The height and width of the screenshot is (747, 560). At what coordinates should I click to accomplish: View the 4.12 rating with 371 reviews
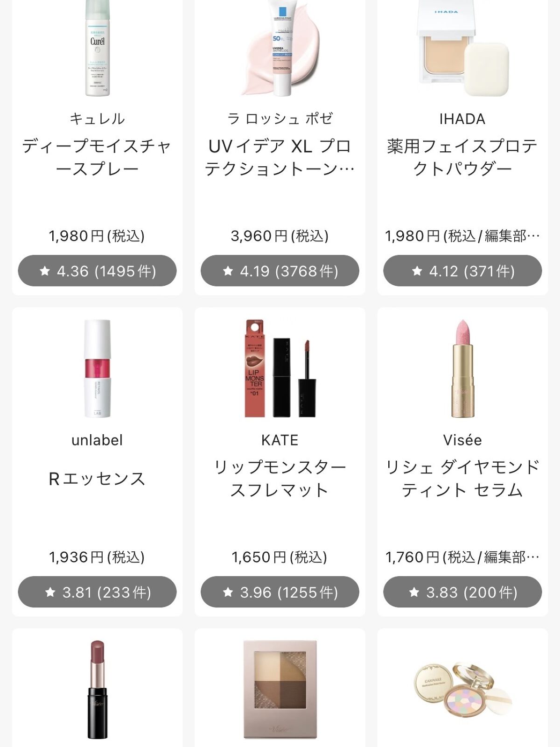pyautogui.click(x=462, y=271)
